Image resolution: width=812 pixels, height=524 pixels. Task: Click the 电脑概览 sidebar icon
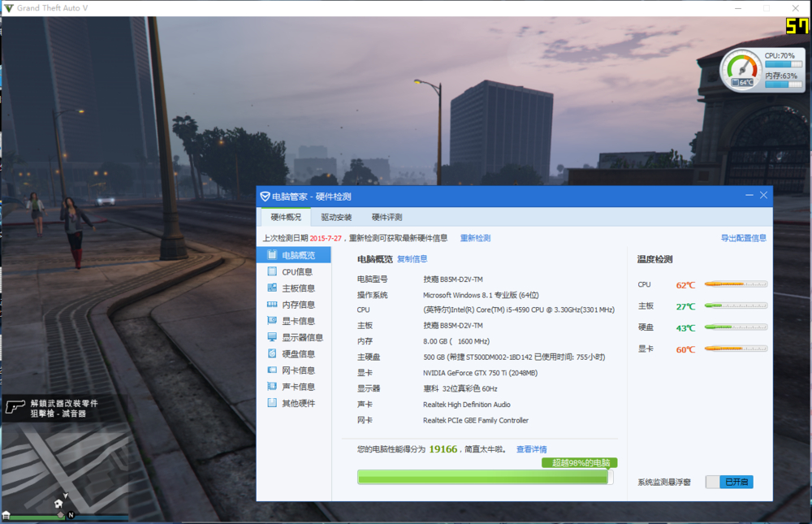pyautogui.click(x=272, y=254)
